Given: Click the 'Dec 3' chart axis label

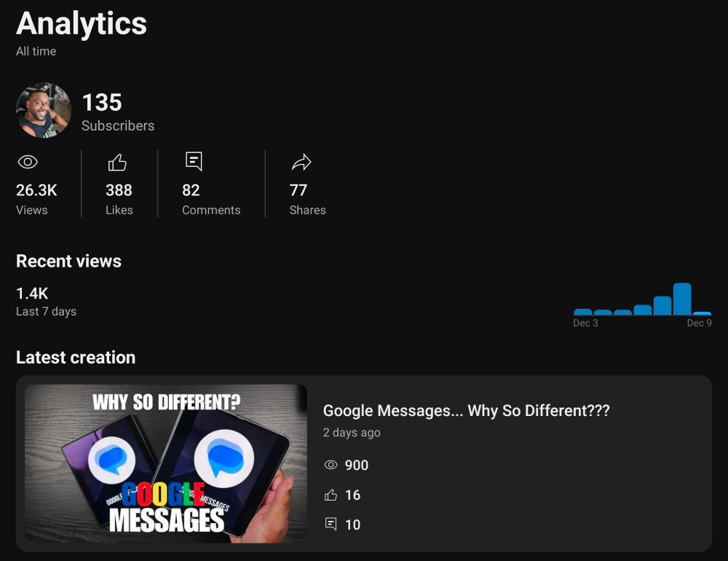Looking at the screenshot, I should 585,323.
